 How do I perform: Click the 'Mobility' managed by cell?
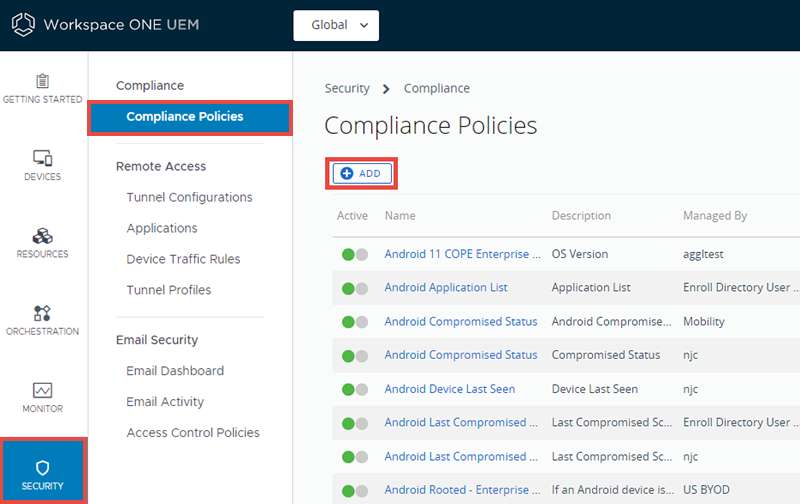click(x=704, y=321)
